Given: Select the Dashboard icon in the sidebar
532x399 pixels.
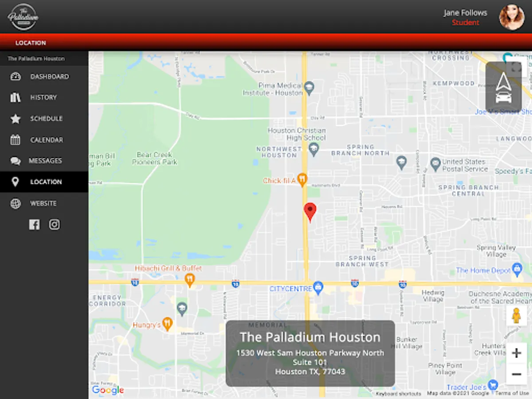Looking at the screenshot, I should point(15,76).
